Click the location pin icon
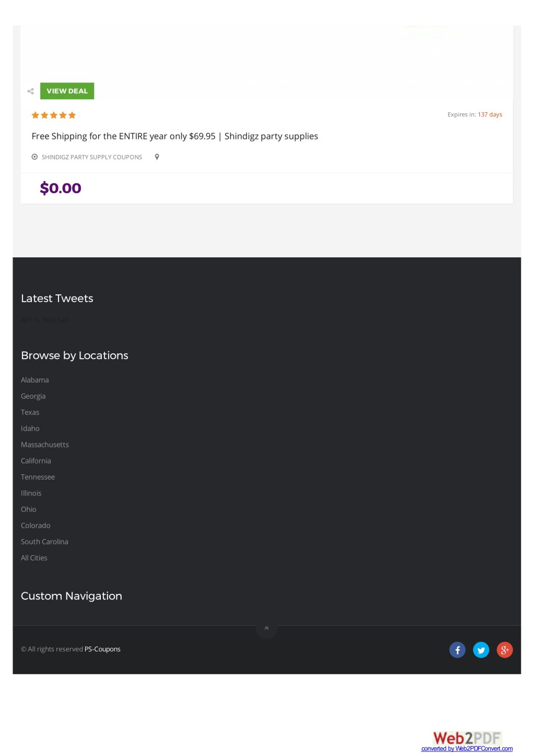The width and height of the screenshot is (534, 756). pos(157,157)
